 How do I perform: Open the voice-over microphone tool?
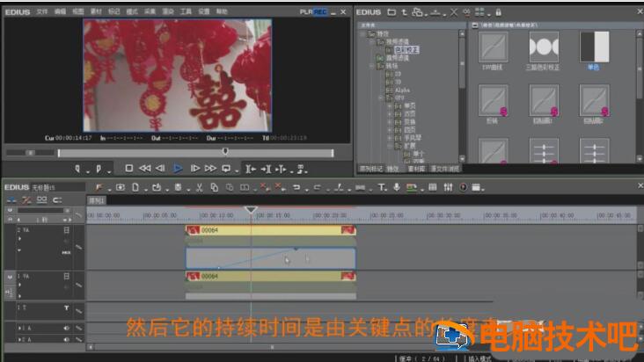point(396,187)
